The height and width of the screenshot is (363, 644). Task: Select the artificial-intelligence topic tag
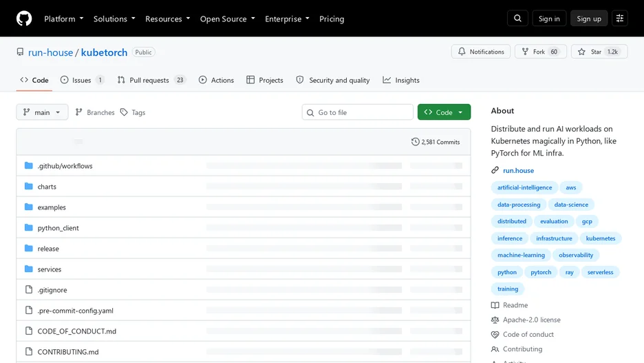pos(524,187)
